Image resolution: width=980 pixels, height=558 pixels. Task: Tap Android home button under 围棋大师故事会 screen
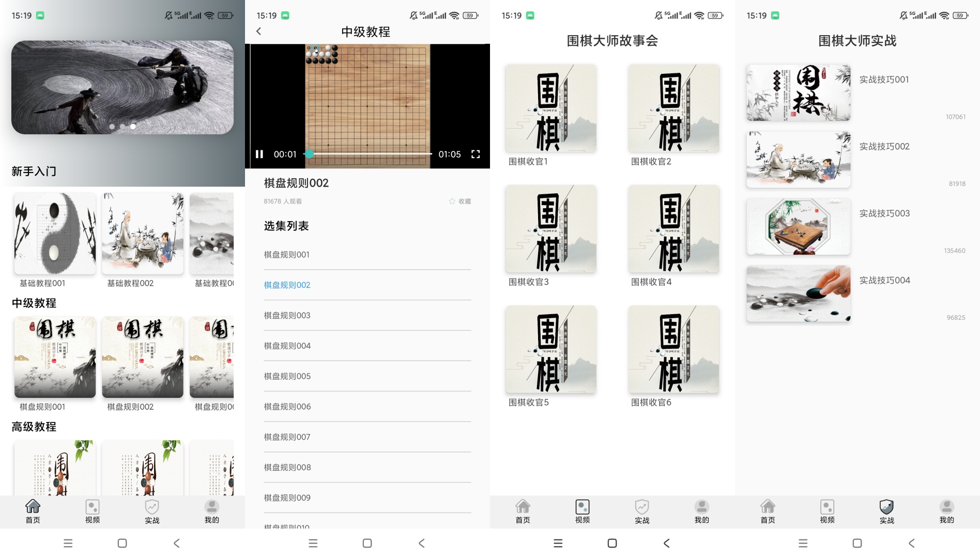click(x=612, y=543)
